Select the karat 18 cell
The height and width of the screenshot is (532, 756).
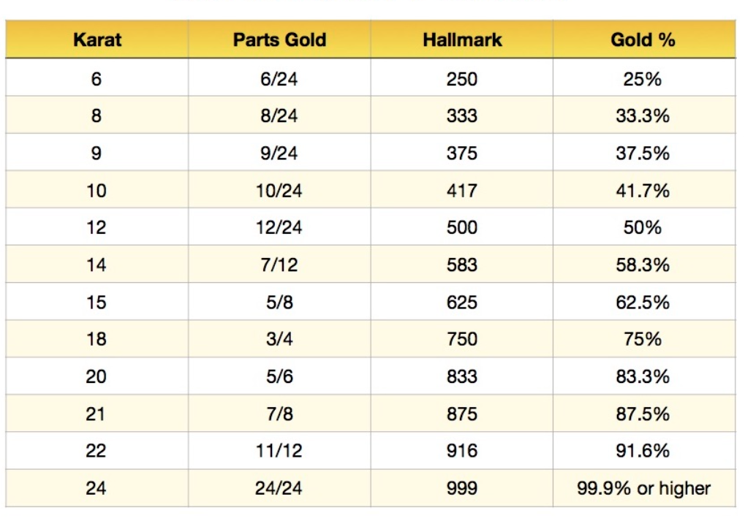point(97,339)
